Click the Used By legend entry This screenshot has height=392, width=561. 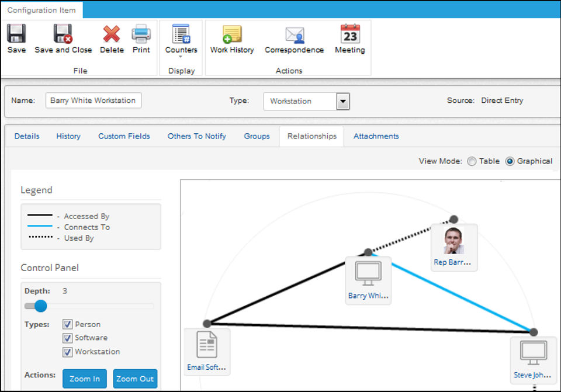61,238
